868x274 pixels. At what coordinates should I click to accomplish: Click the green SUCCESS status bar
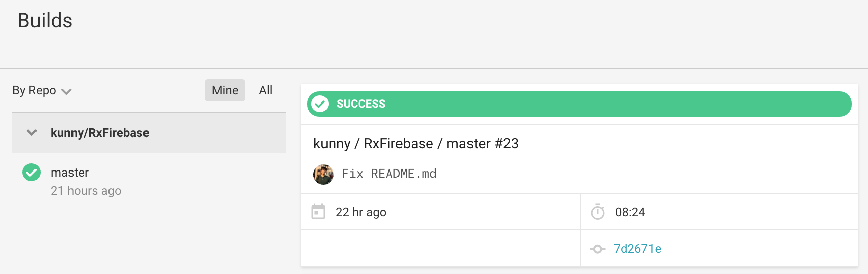(580, 104)
